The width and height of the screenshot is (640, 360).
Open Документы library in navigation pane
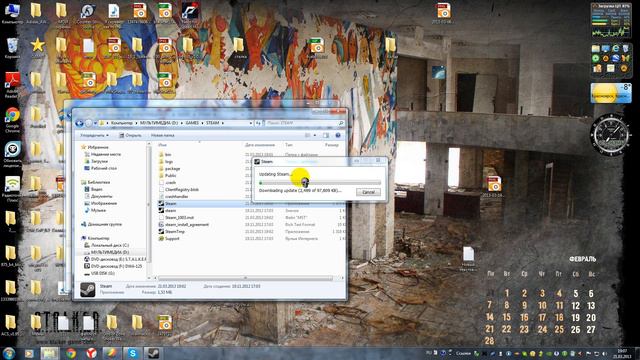(x=98, y=196)
